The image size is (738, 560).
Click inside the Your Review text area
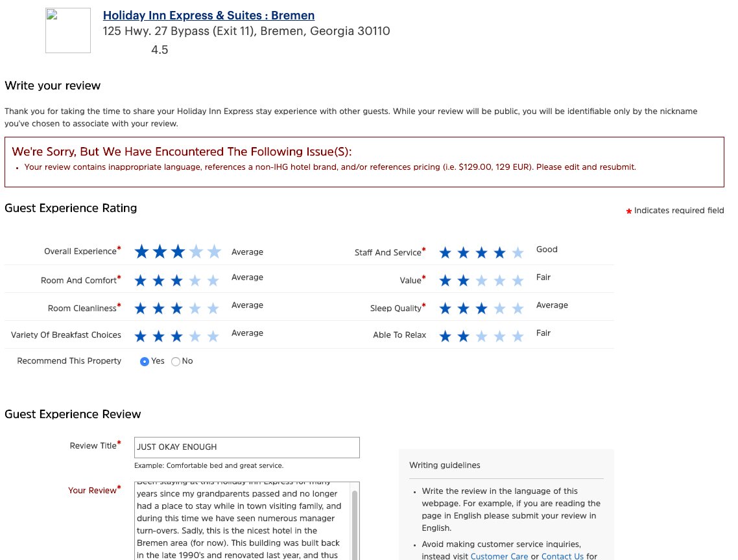(243, 521)
